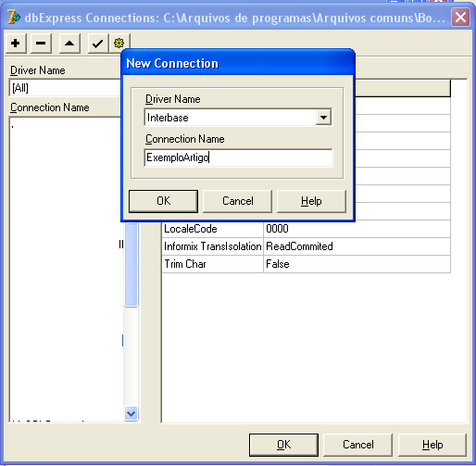This screenshot has height=466, width=476.
Task: Click the Trim Char False value cell
Action: (357, 264)
